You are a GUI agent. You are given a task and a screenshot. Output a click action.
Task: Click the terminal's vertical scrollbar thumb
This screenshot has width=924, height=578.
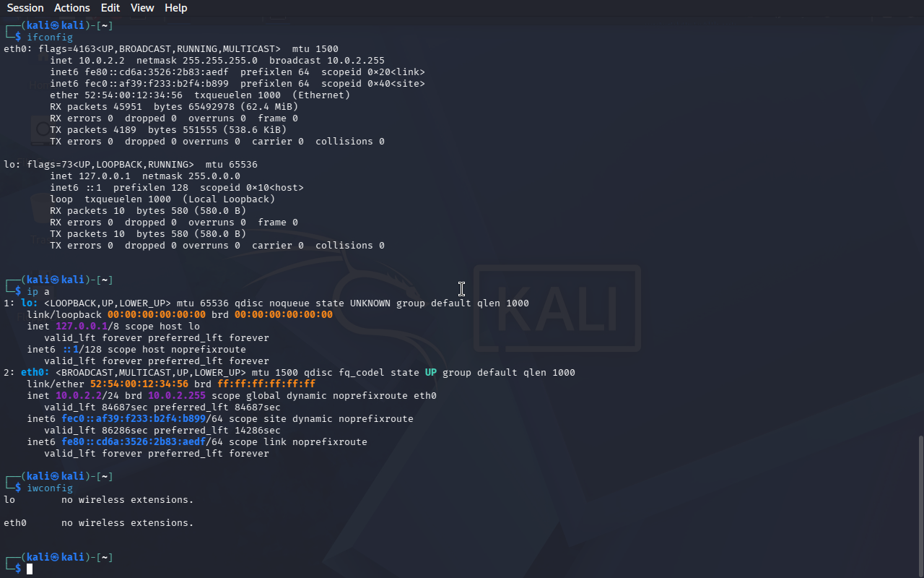pyautogui.click(x=920, y=504)
